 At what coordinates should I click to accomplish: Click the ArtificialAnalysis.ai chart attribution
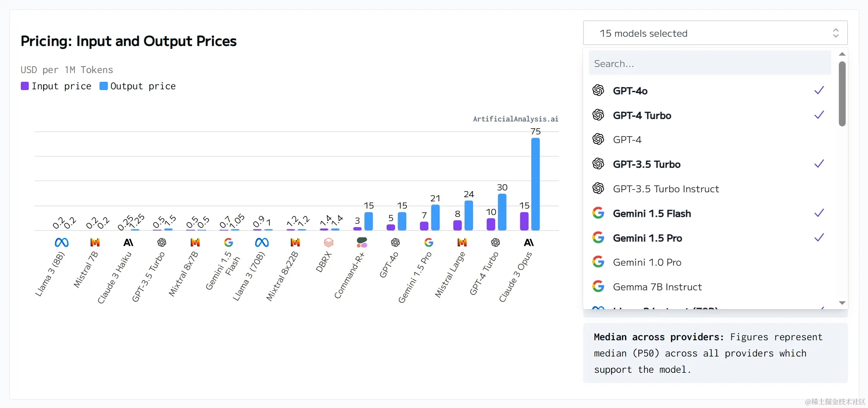coord(515,119)
